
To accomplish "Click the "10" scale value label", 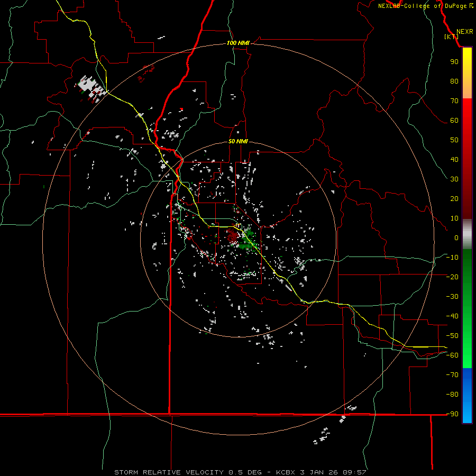I will 454,218.
